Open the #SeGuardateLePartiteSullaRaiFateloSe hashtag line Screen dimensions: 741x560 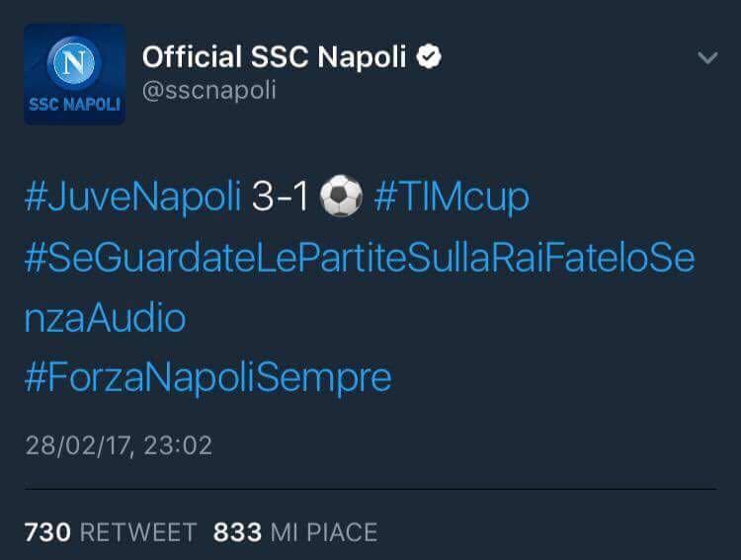[360, 259]
